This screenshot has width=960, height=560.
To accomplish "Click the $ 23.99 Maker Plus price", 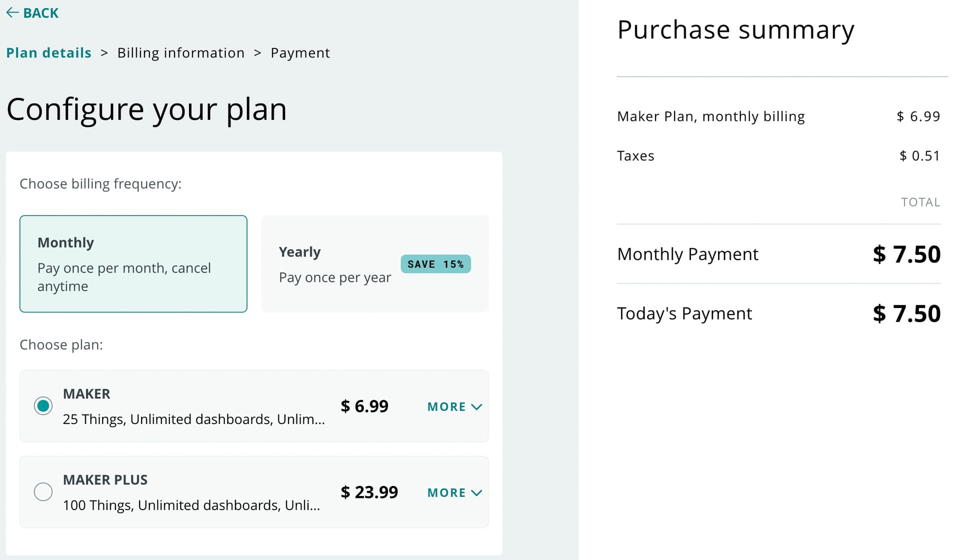I will click(369, 492).
